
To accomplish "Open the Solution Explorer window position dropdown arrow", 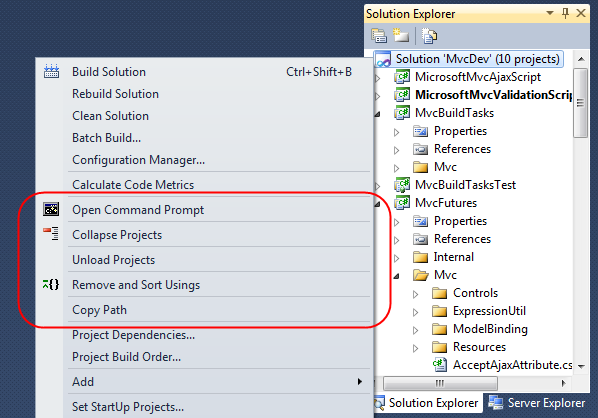I will 550,13.
